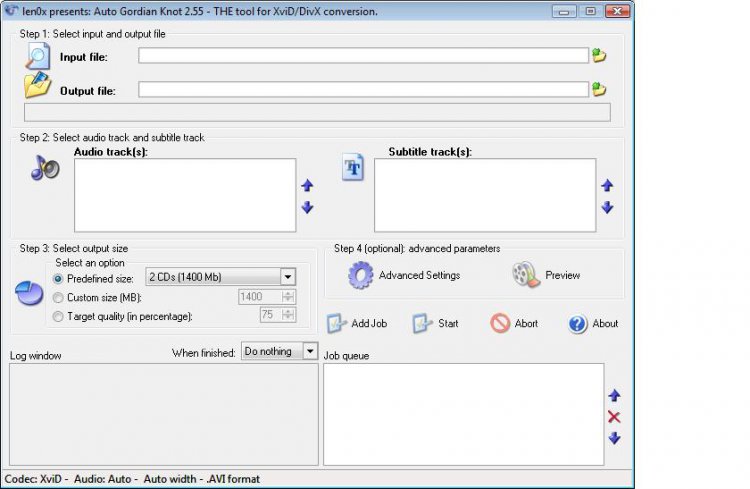Click the progress bar under Output file
Viewport: 750px width, 489px height.
[317, 112]
